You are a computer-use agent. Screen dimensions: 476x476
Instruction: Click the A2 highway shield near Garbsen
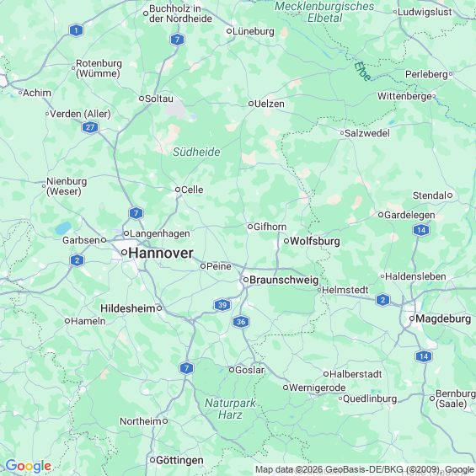pos(78,260)
